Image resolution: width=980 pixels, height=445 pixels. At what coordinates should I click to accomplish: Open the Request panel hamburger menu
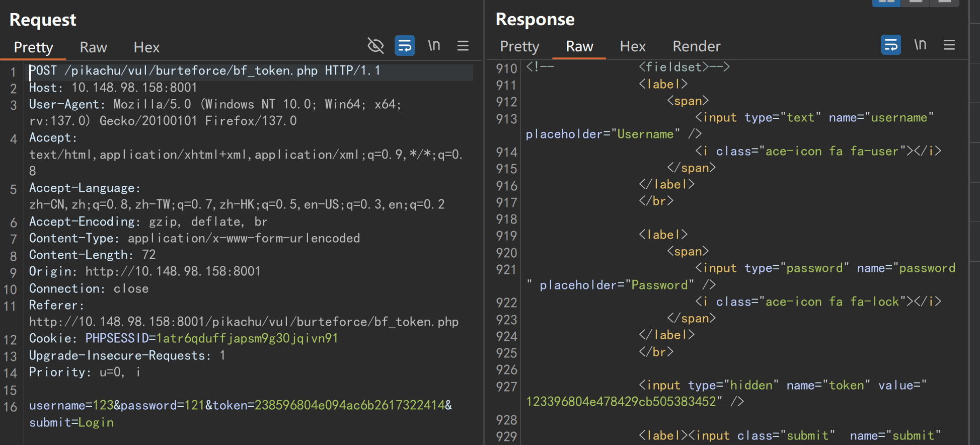click(463, 46)
